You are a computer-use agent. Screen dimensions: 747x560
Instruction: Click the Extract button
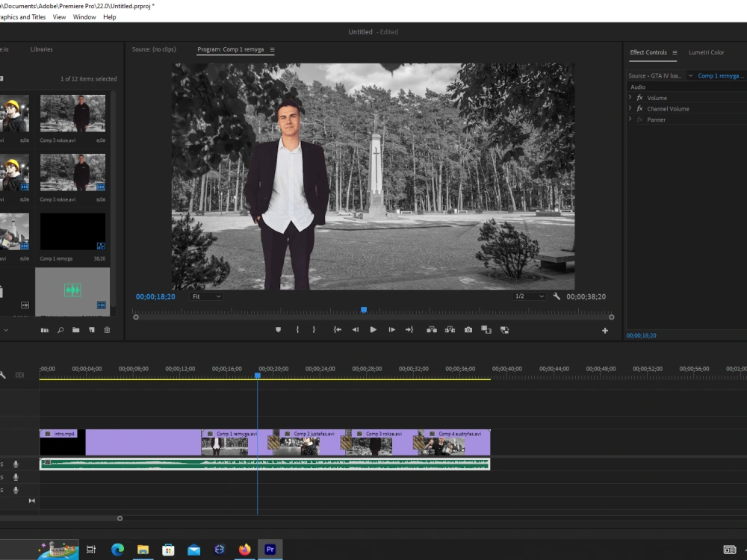(450, 329)
